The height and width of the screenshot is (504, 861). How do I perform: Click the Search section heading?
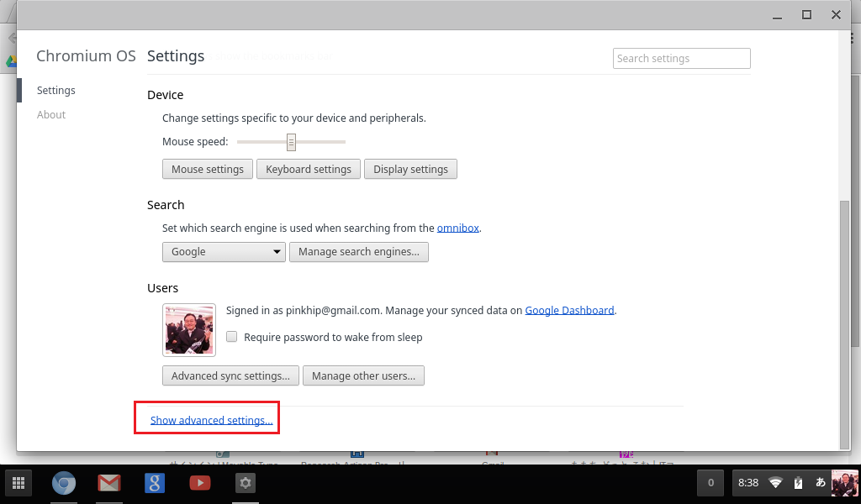(166, 205)
